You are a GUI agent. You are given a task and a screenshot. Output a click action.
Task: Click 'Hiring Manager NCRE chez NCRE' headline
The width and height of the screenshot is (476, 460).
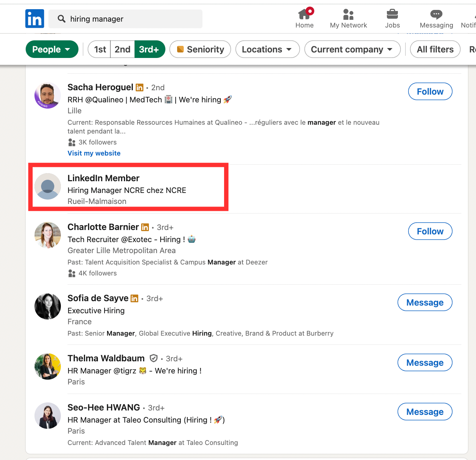click(x=127, y=190)
